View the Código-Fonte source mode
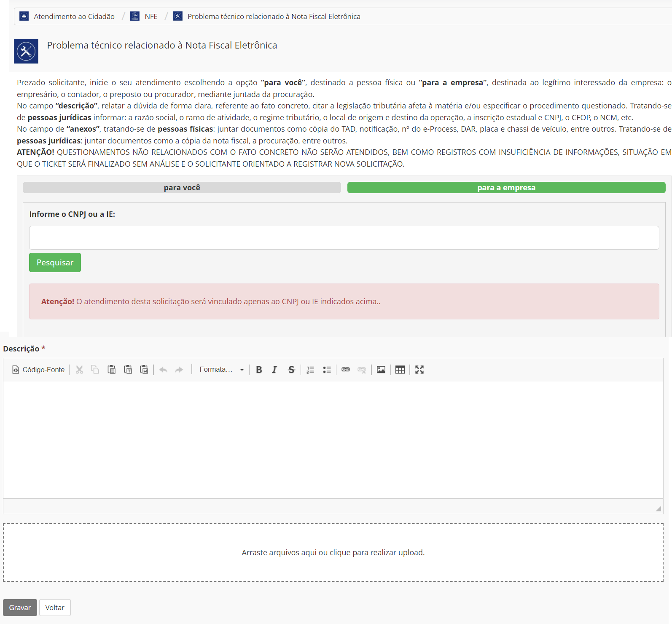This screenshot has width=672, height=624. [x=39, y=370]
